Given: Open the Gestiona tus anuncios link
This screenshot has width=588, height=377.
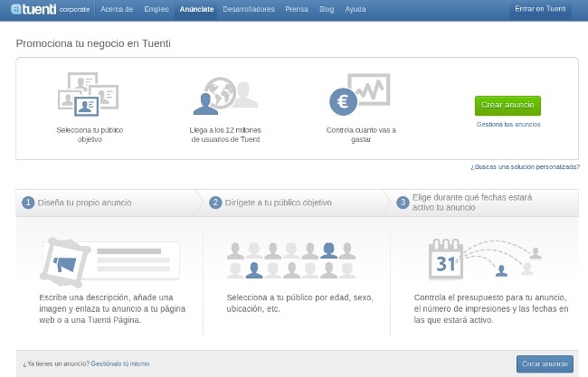Looking at the screenshot, I should pyautogui.click(x=508, y=124).
